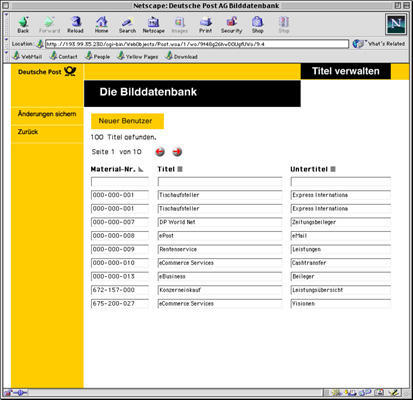Viewport: 413px width, 400px height.
Task: Open Security info from toolbar
Action: point(231,25)
